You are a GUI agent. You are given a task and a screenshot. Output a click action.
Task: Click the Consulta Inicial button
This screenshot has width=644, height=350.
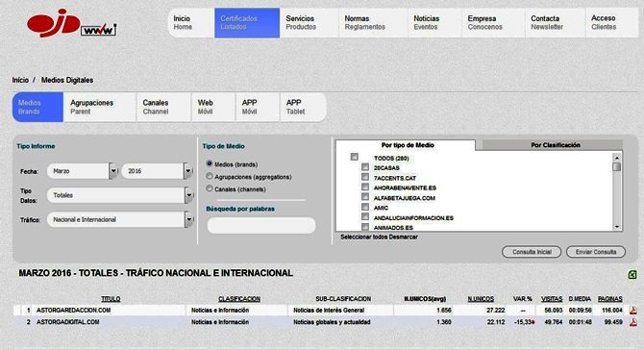pos(532,252)
